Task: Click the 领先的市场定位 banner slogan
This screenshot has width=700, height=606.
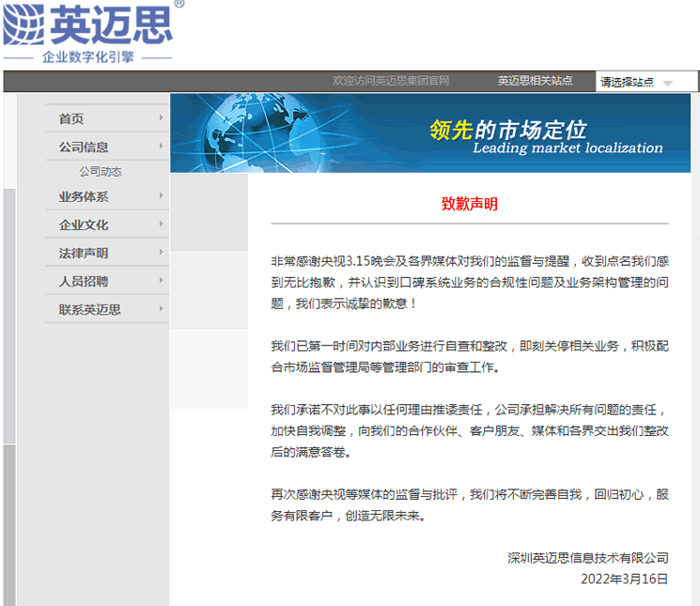Action: click(507, 130)
